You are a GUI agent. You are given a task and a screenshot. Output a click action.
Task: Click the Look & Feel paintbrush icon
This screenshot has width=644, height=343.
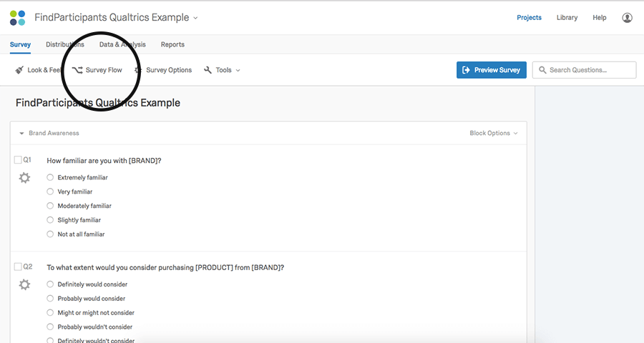[19, 70]
